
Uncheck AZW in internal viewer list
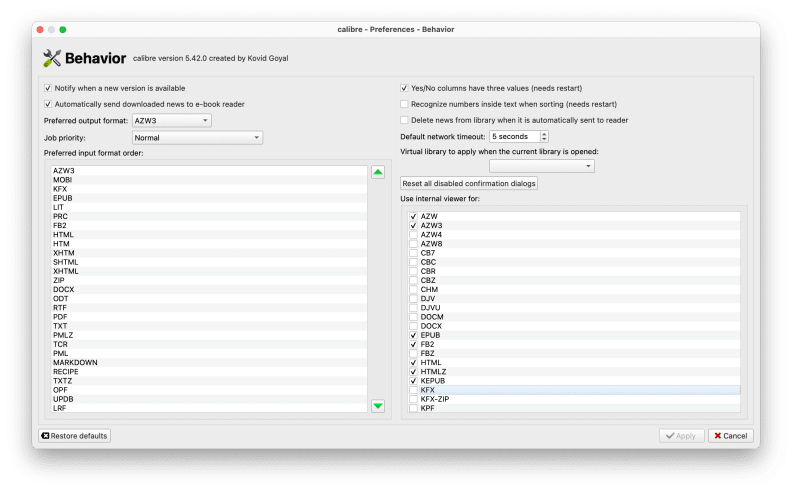point(413,216)
